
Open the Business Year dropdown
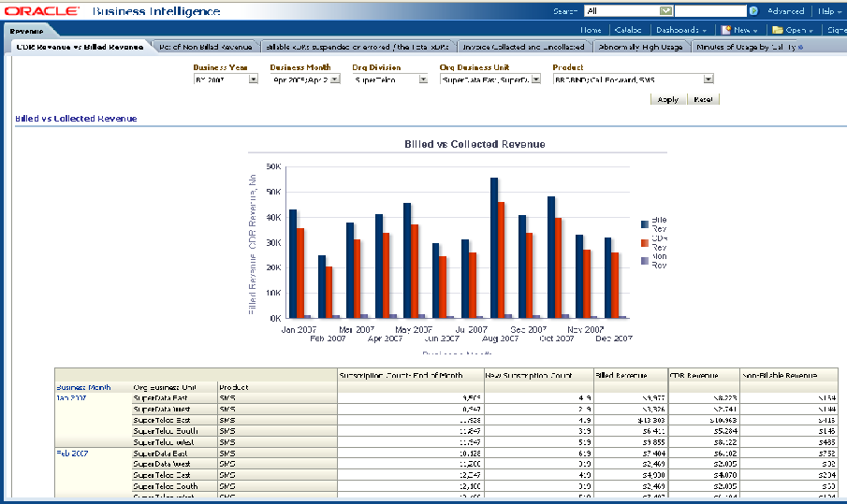[254, 79]
